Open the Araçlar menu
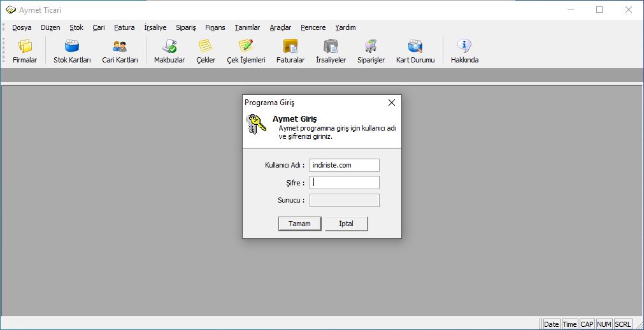The image size is (644, 330). 280,27
